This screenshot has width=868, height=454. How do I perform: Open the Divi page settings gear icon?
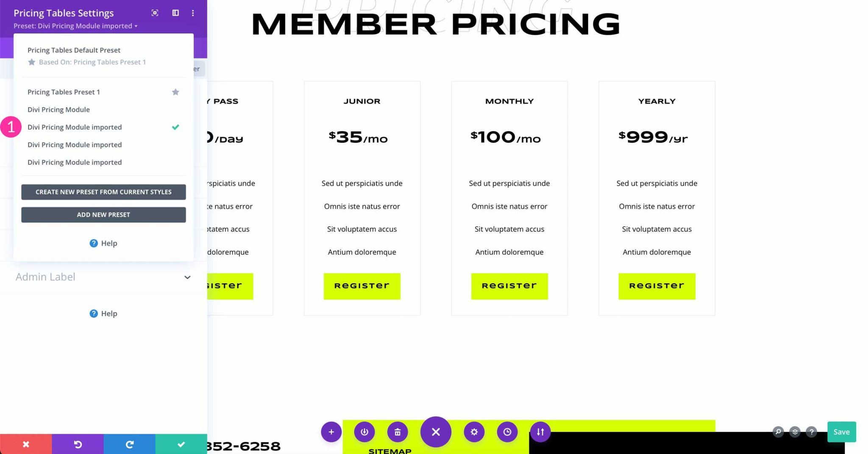[474, 432]
